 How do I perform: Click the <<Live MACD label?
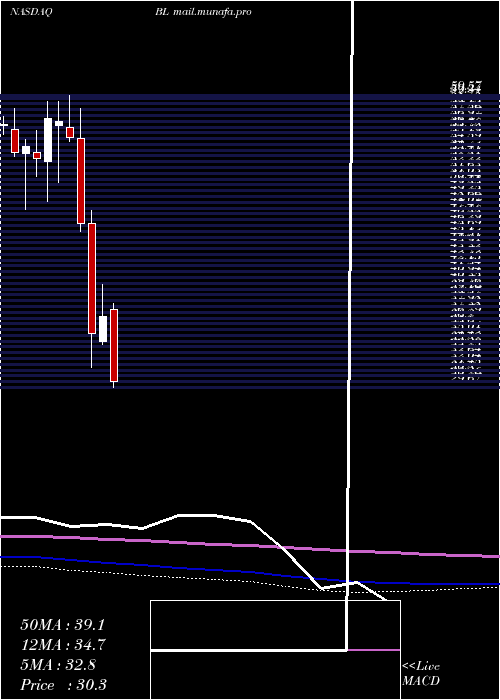(x=421, y=674)
